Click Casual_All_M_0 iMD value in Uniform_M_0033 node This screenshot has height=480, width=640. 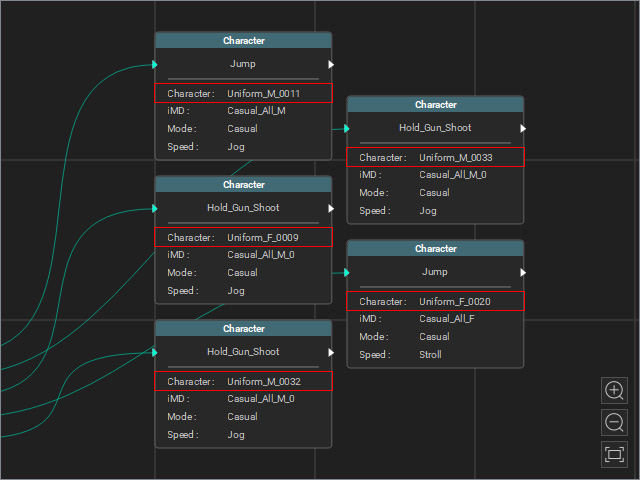coord(453,175)
